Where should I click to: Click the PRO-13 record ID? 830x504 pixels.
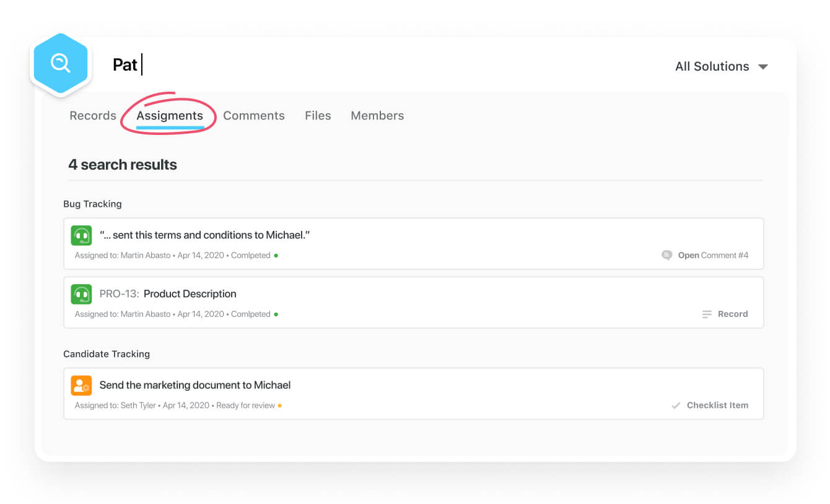120,294
